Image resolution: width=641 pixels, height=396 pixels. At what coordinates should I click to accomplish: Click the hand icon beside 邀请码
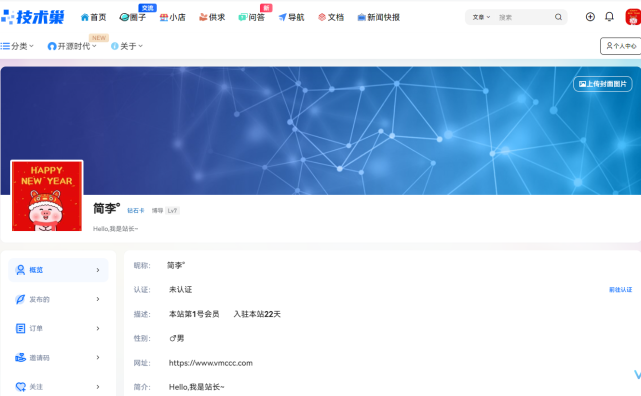pos(20,358)
